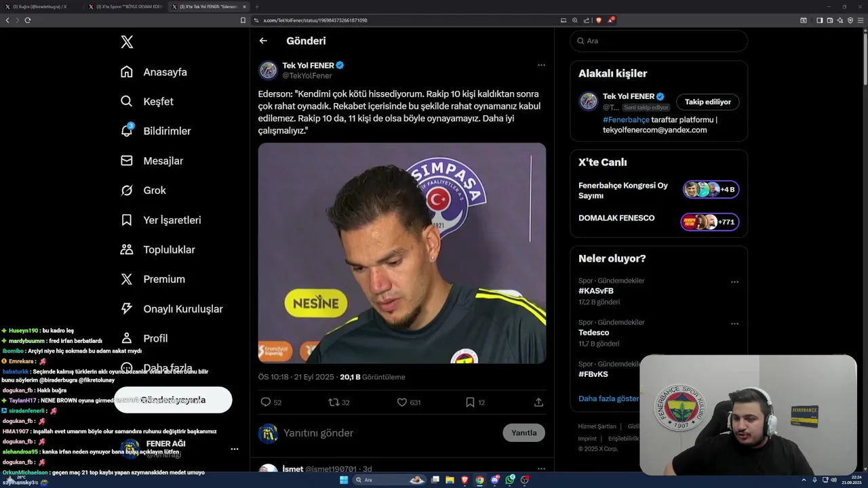Image resolution: width=868 pixels, height=488 pixels.
Task: Open Onaylı Kuruluşlar page
Action: tap(171, 309)
